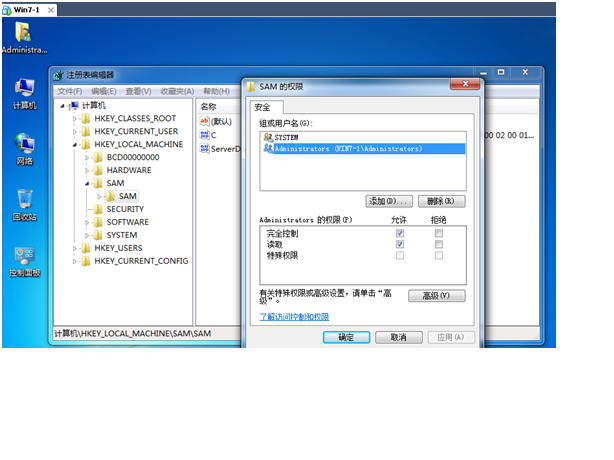614x460 pixels.
Task: Expand the HARDWARE node
Action: click(87, 170)
